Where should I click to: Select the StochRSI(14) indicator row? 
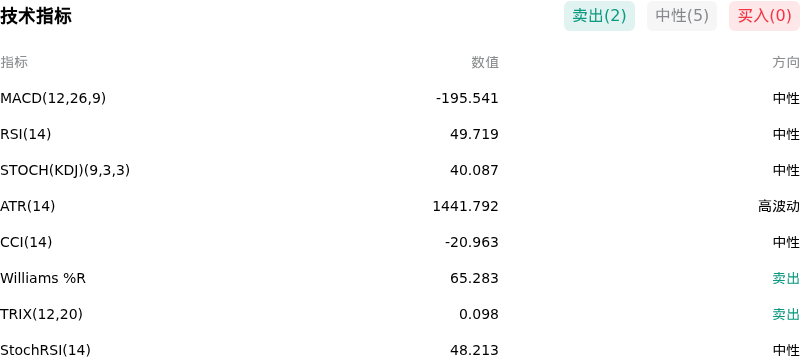400,350
